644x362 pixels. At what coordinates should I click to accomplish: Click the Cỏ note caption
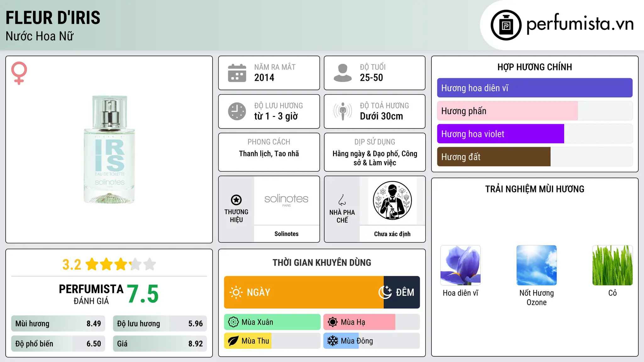click(x=613, y=293)
